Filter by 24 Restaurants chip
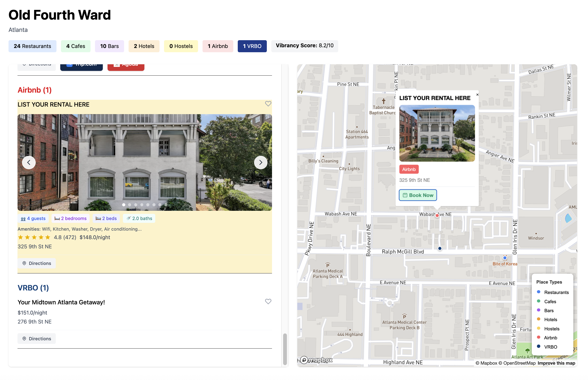The width and height of the screenshot is (588, 380). (32, 46)
